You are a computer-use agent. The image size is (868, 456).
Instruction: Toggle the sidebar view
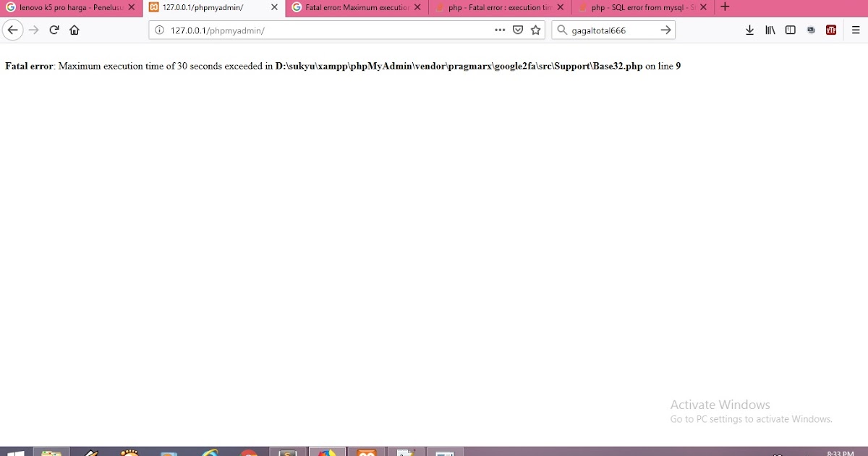(791, 30)
